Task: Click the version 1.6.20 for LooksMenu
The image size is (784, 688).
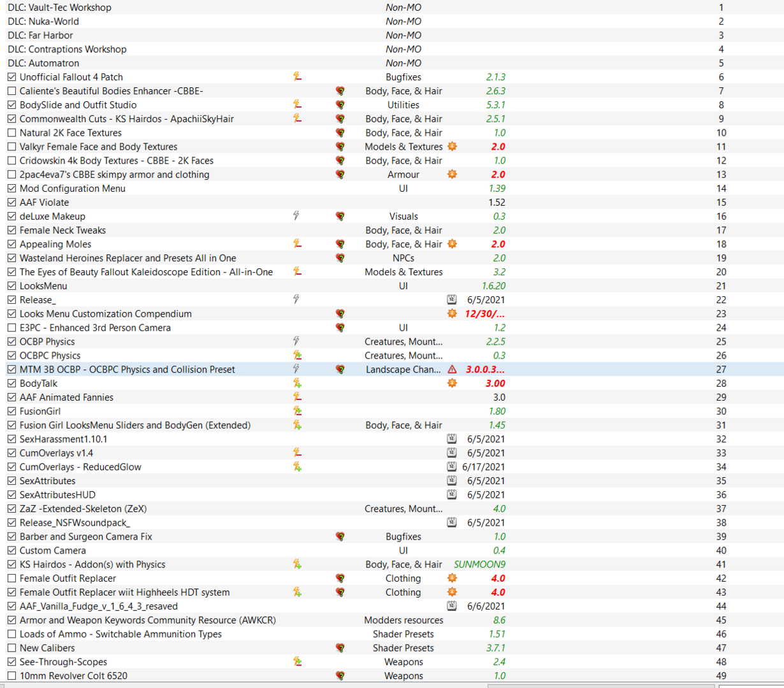Action: 493,286
